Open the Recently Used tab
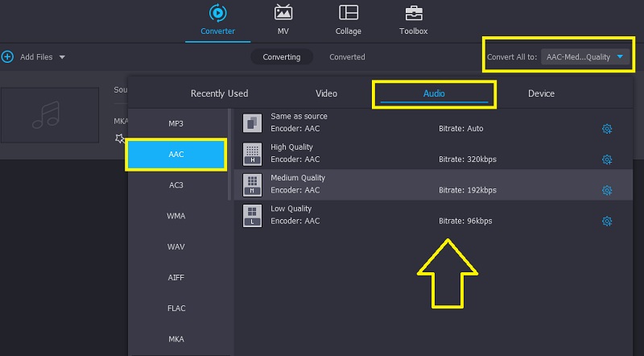Image resolution: width=644 pixels, height=356 pixels. [219, 93]
